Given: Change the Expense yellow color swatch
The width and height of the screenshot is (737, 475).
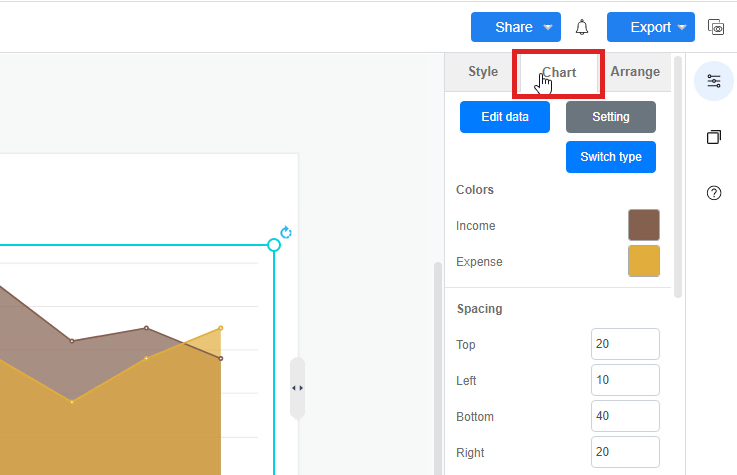Looking at the screenshot, I should [x=643, y=261].
